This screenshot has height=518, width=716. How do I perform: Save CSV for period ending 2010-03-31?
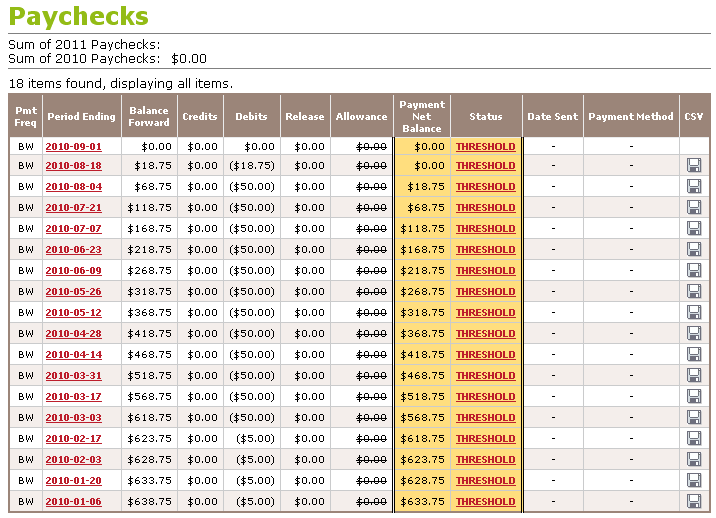coord(694,376)
